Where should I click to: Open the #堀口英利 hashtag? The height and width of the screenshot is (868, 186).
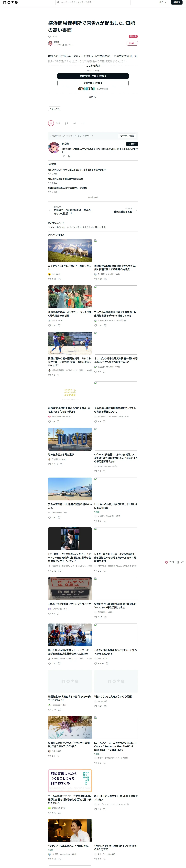(55, 109)
